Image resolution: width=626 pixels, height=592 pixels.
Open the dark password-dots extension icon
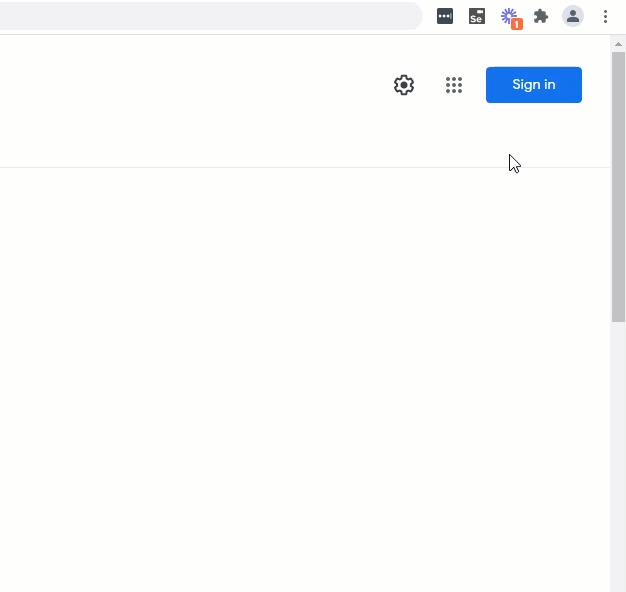click(445, 16)
